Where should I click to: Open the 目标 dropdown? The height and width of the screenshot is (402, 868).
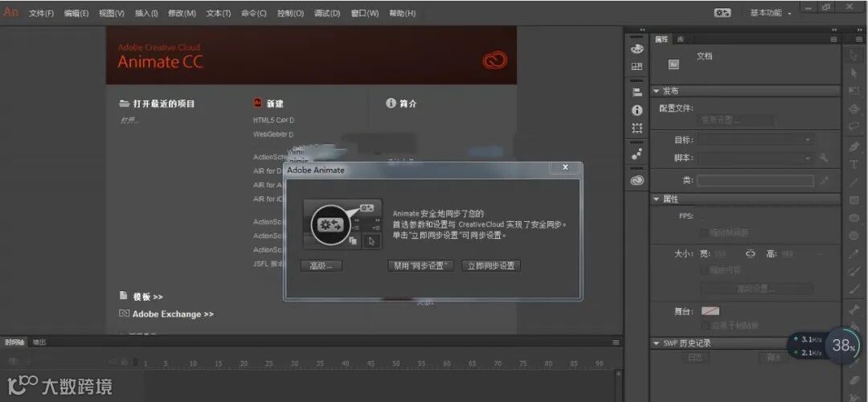click(x=755, y=140)
